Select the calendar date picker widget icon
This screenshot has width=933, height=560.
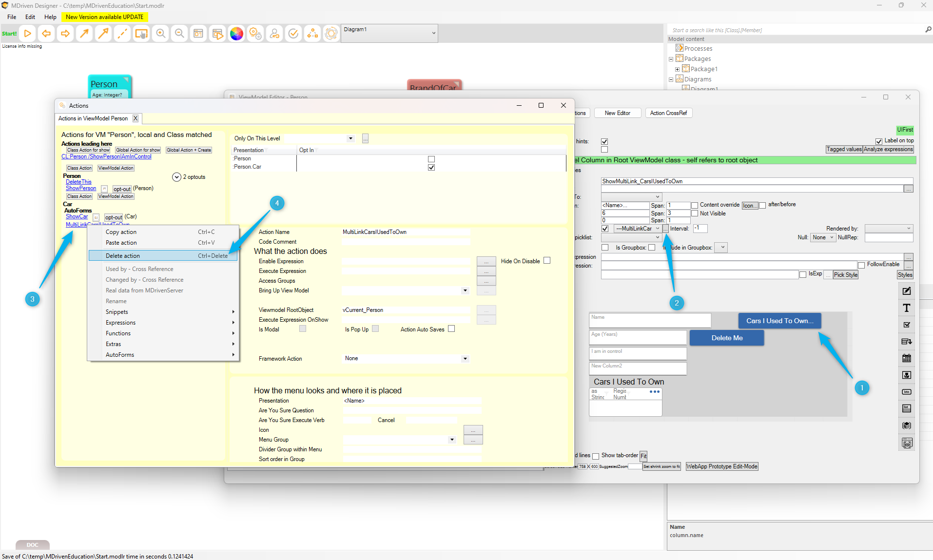906,358
